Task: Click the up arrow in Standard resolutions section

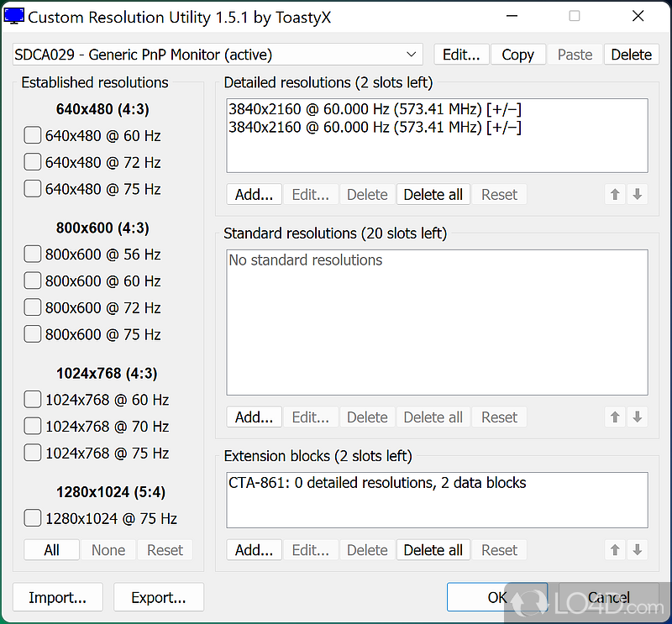Action: click(x=614, y=417)
